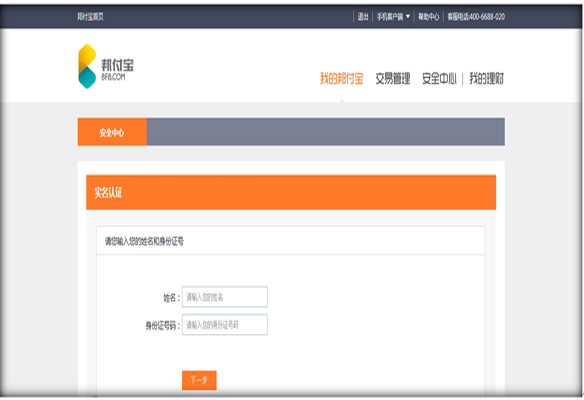The width and height of the screenshot is (584, 400).
Task: Select the orange 安全中心 section tab
Action: coord(112,132)
